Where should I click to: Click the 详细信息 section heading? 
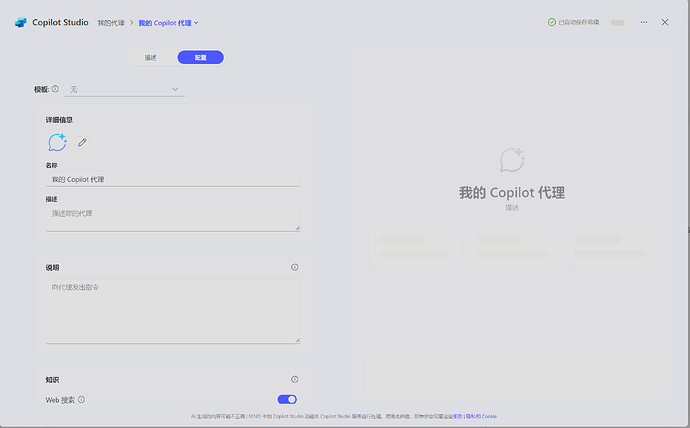point(59,120)
